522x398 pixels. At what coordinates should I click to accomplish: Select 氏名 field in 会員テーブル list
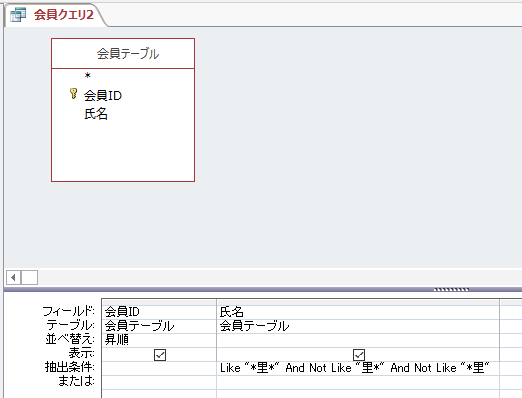tap(96, 114)
